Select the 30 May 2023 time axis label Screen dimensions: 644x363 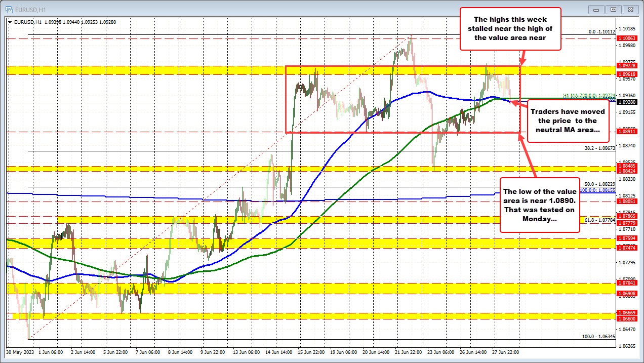coord(20,351)
